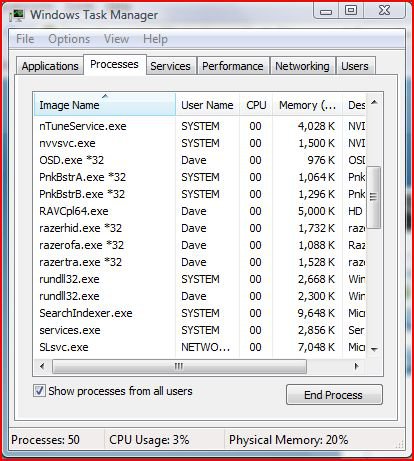Toggle Show processes from all users checkbox
Viewport: 414px width, 461px height.
click(39, 391)
